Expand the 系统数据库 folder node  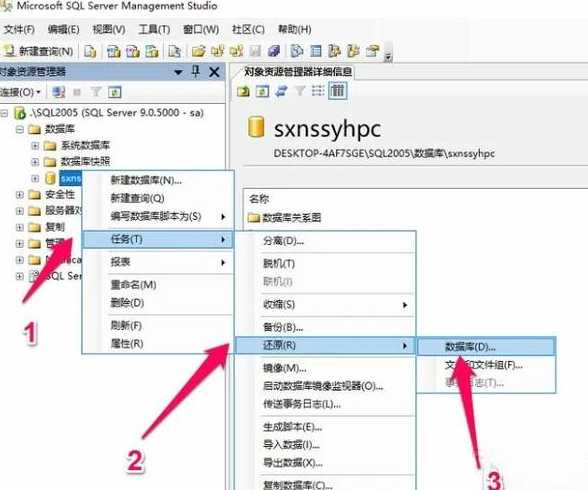point(35,145)
